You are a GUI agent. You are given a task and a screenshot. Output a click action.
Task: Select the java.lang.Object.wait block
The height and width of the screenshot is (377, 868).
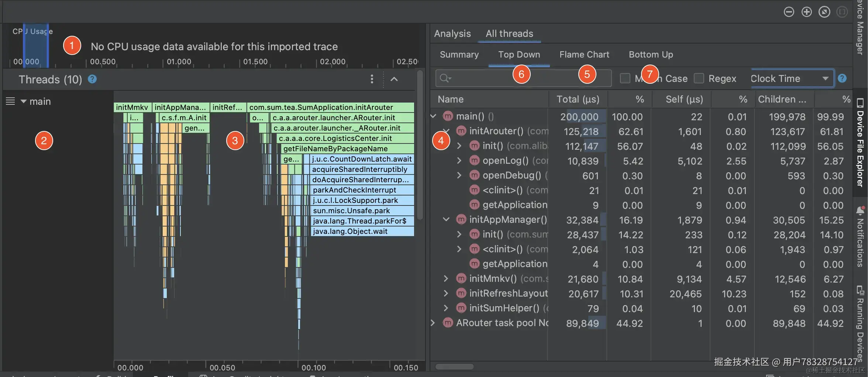point(362,231)
